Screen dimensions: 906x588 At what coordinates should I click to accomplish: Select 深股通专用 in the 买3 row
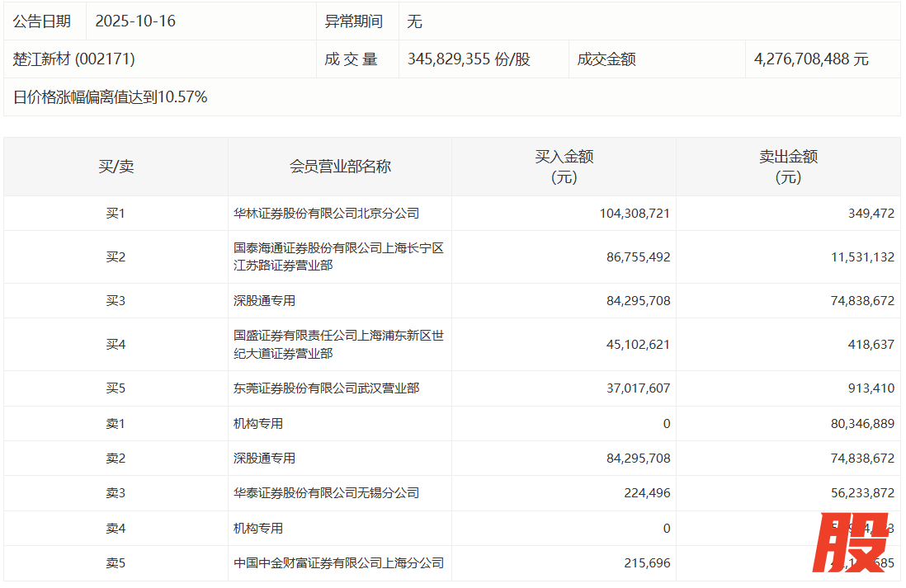tap(264, 301)
